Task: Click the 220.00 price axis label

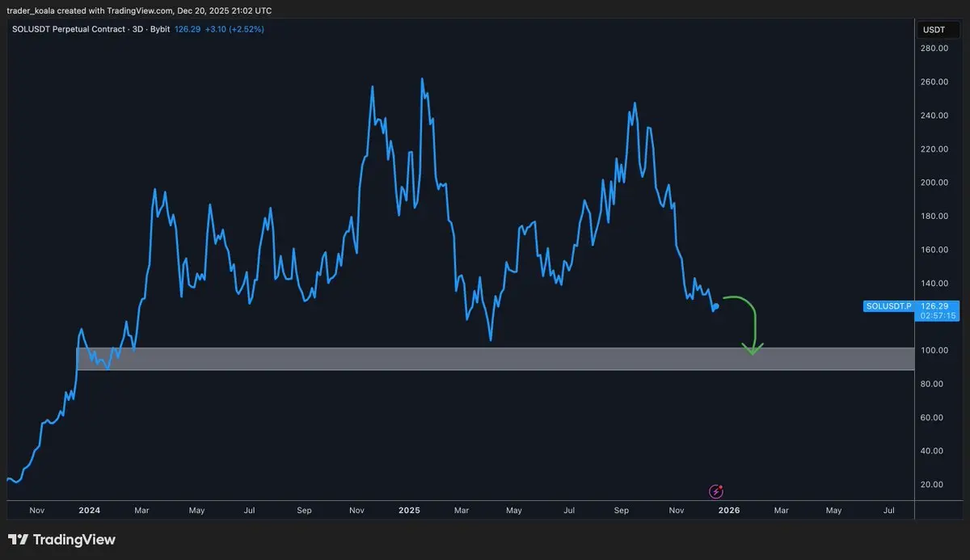Action: tap(934, 149)
